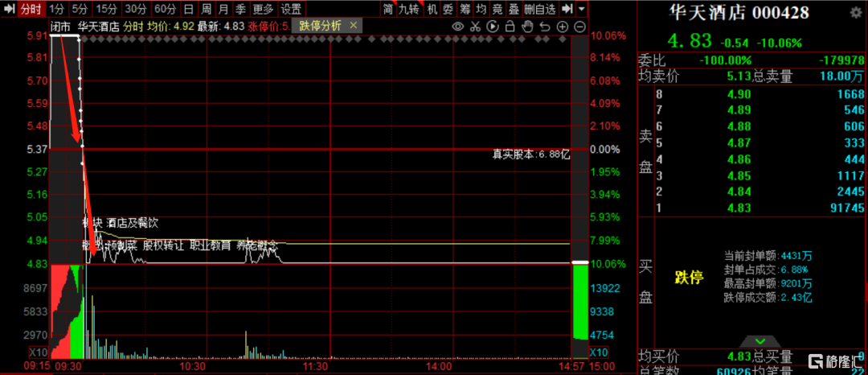The height and width of the screenshot is (375, 868).
Task: Click the zoom in plus icon
Action: coord(563,26)
